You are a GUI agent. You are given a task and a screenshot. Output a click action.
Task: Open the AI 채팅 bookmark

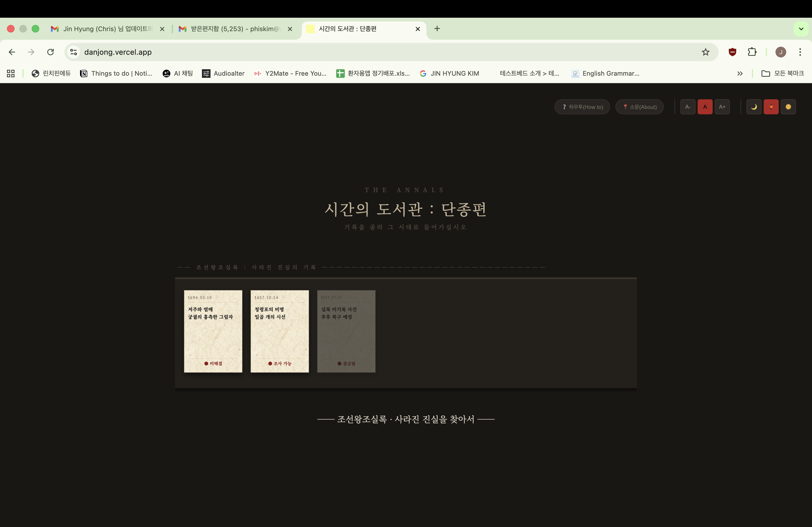pyautogui.click(x=178, y=73)
